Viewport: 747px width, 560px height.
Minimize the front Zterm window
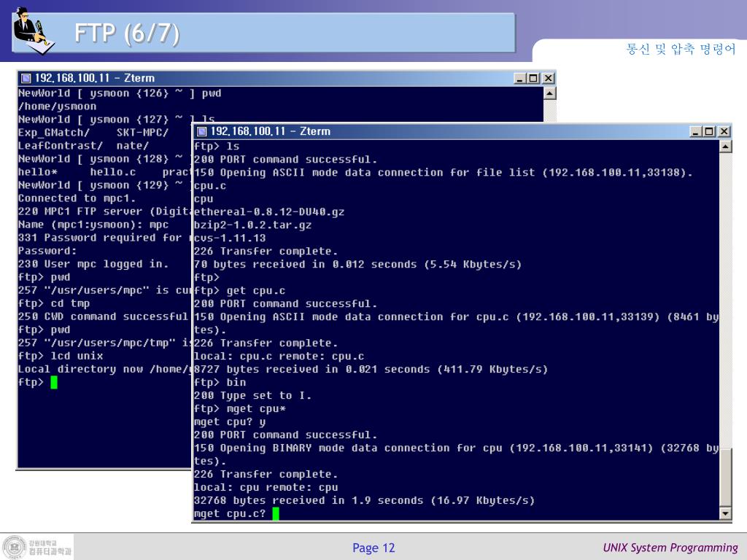(696, 131)
